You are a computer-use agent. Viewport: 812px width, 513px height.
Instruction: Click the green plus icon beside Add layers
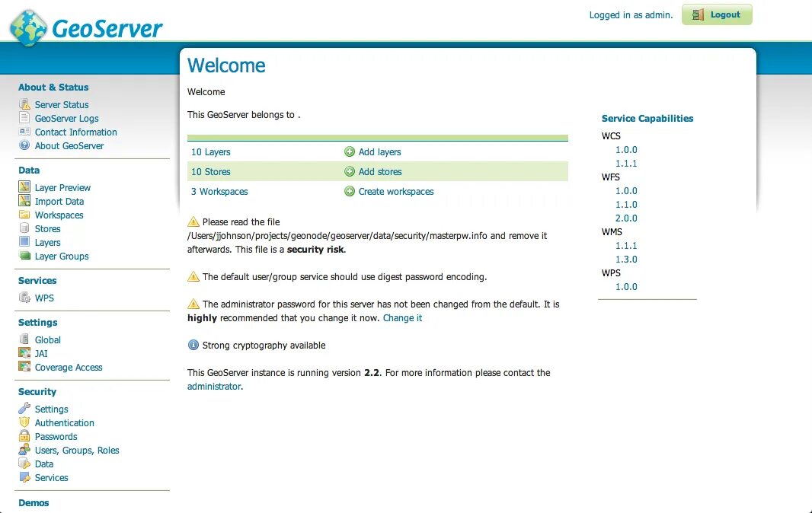click(x=350, y=151)
